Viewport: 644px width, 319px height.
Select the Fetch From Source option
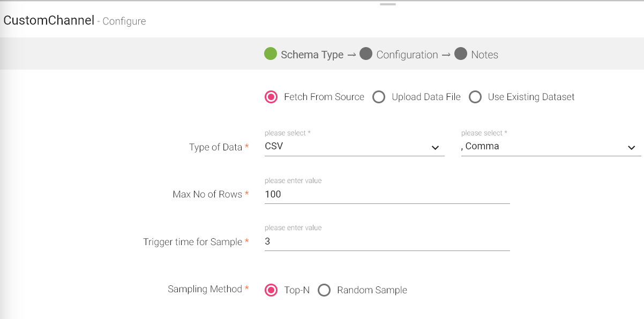click(x=272, y=97)
